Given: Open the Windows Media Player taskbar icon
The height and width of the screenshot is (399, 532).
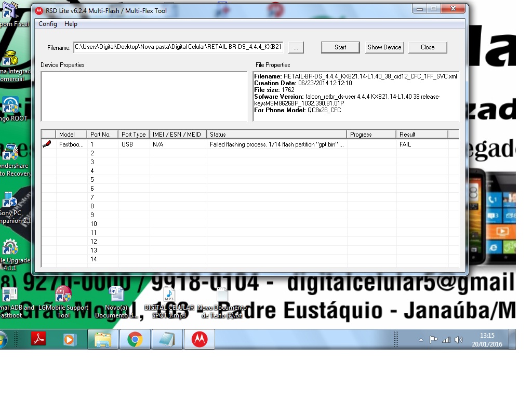Looking at the screenshot, I should 70,339.
